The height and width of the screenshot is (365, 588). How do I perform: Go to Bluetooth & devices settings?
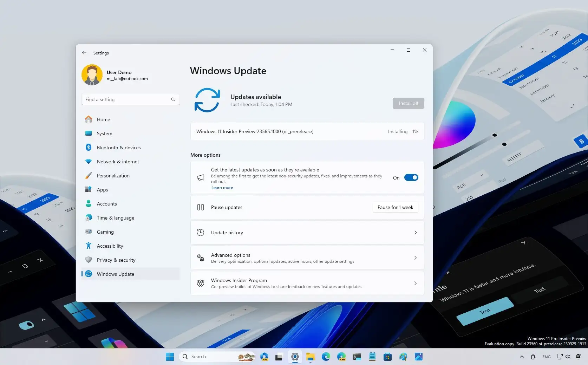point(130,148)
